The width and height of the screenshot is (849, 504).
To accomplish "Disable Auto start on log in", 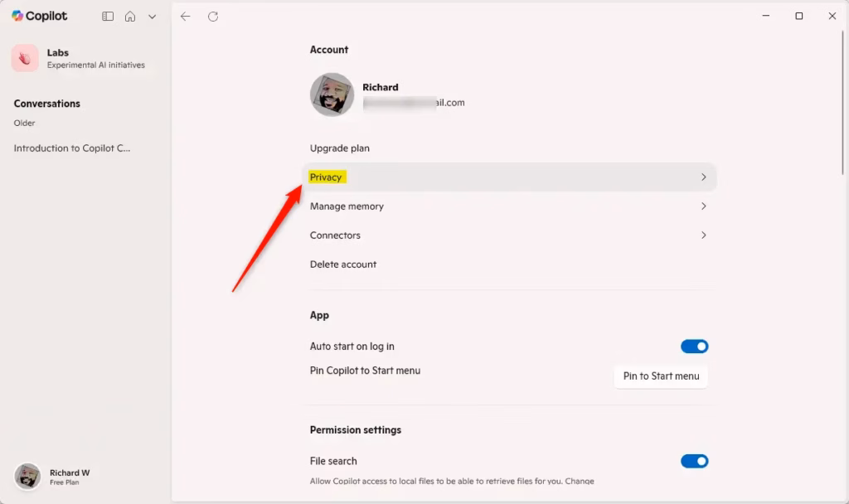I will [694, 346].
